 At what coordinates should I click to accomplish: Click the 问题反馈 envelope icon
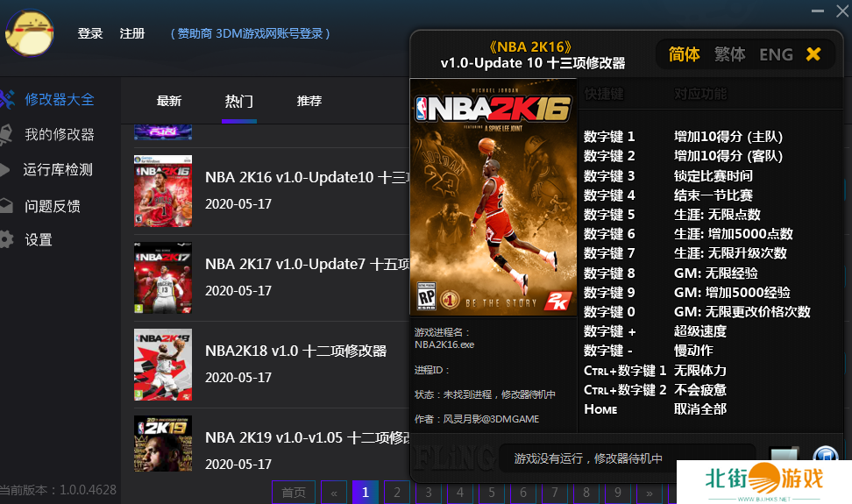click(6, 206)
